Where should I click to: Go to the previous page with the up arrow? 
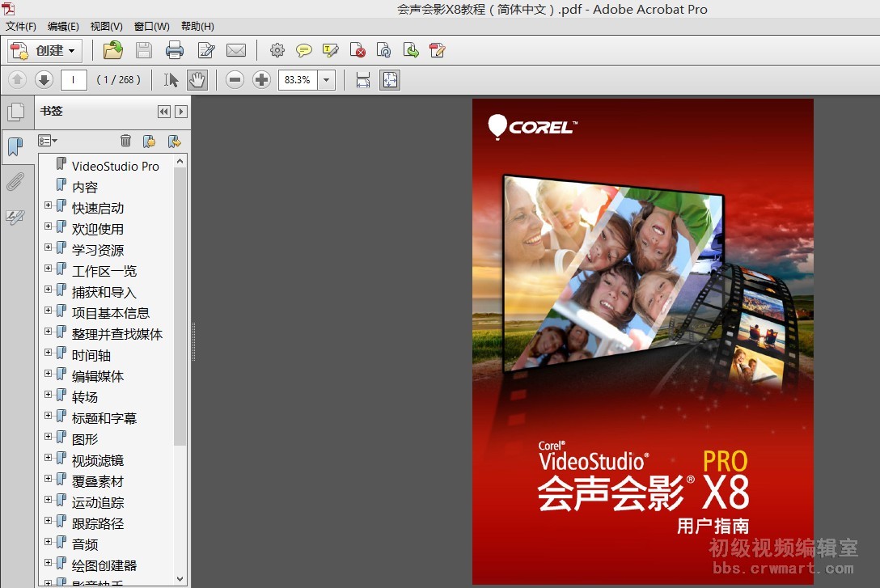point(18,80)
